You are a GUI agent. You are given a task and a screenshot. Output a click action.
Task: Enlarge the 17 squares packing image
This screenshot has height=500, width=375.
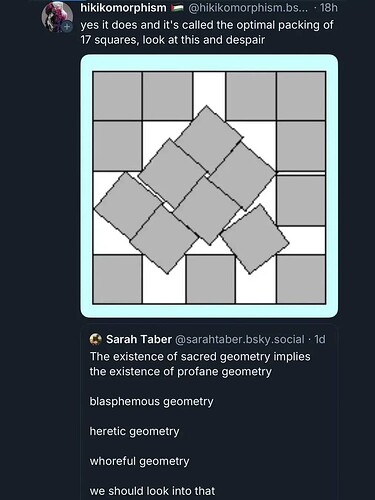209,187
